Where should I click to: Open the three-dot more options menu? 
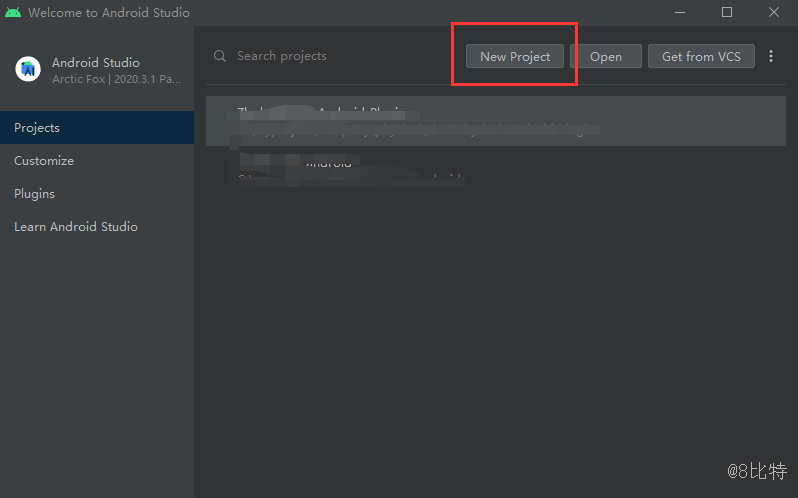point(771,56)
